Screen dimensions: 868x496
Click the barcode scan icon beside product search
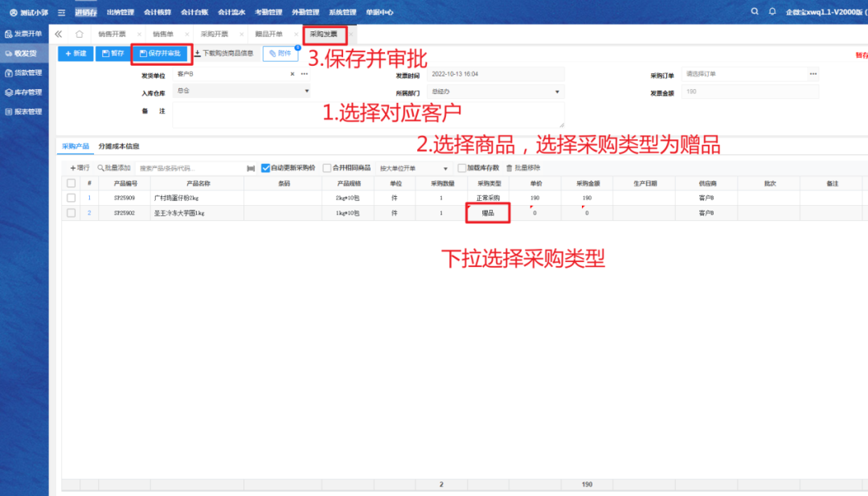[x=251, y=168]
